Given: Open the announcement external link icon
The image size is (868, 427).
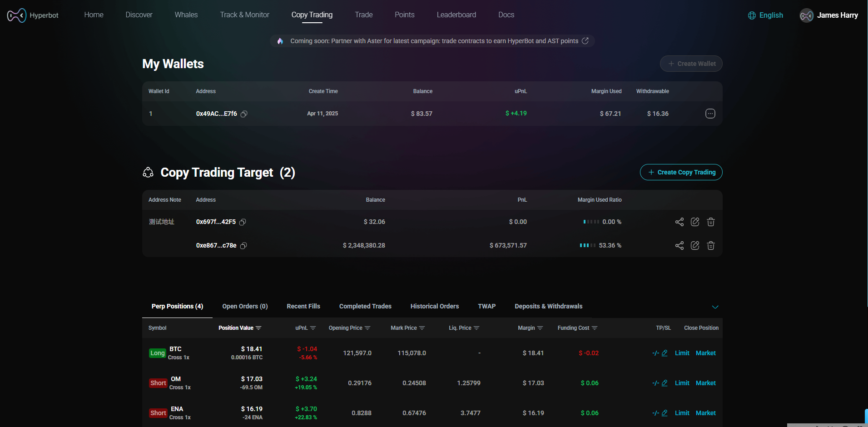Looking at the screenshot, I should pyautogui.click(x=585, y=41).
